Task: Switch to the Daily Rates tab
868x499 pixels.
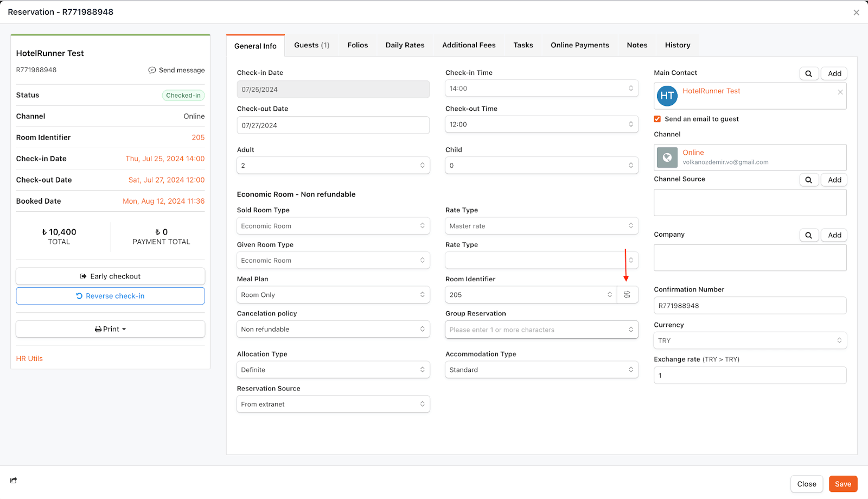Action: 405,45
